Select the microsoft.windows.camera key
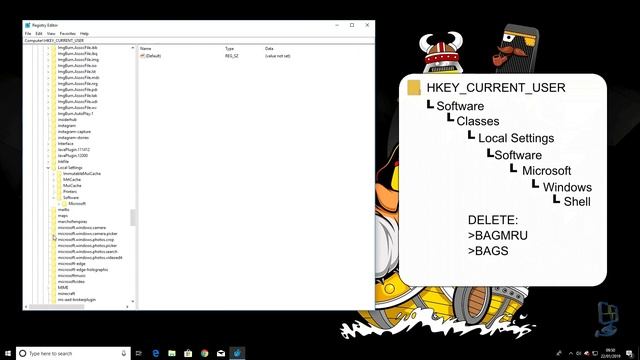Screen dimensions: 640x360 82,227
